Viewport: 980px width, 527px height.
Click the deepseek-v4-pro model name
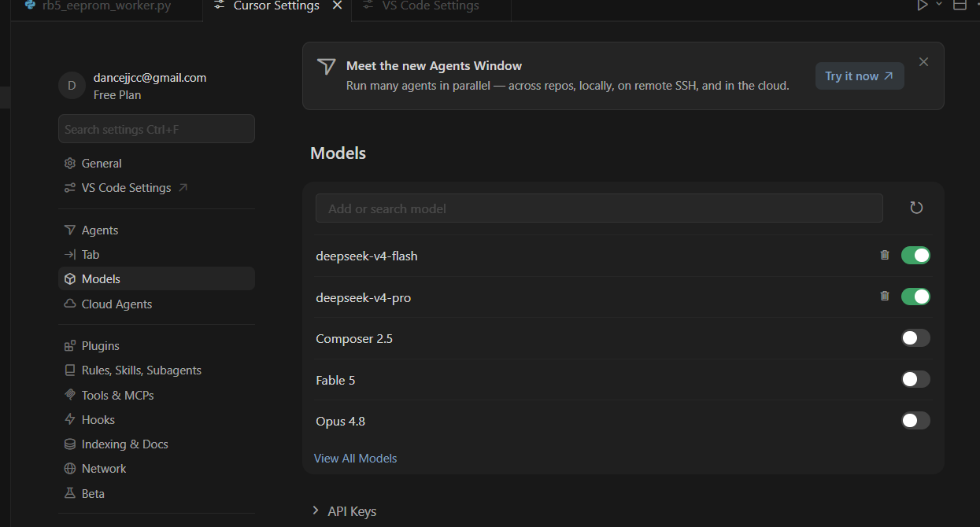(x=363, y=298)
